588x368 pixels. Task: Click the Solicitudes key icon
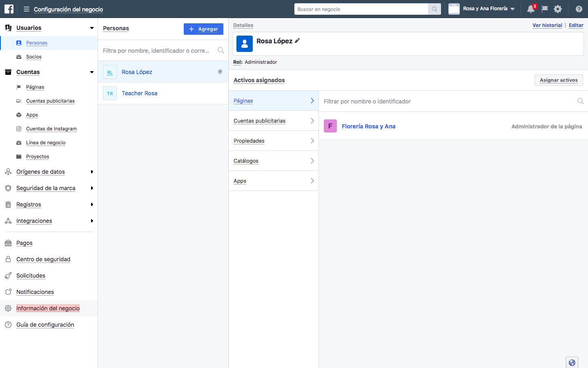8,276
